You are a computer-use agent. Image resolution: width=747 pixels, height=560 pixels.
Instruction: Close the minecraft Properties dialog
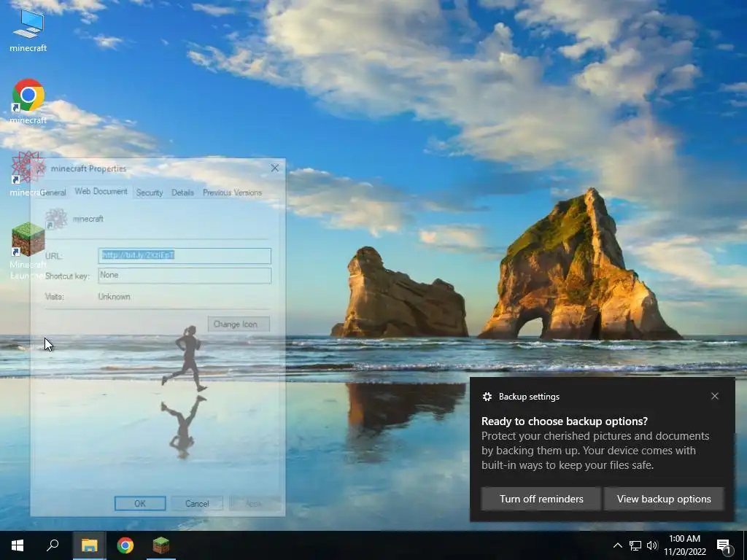275,168
